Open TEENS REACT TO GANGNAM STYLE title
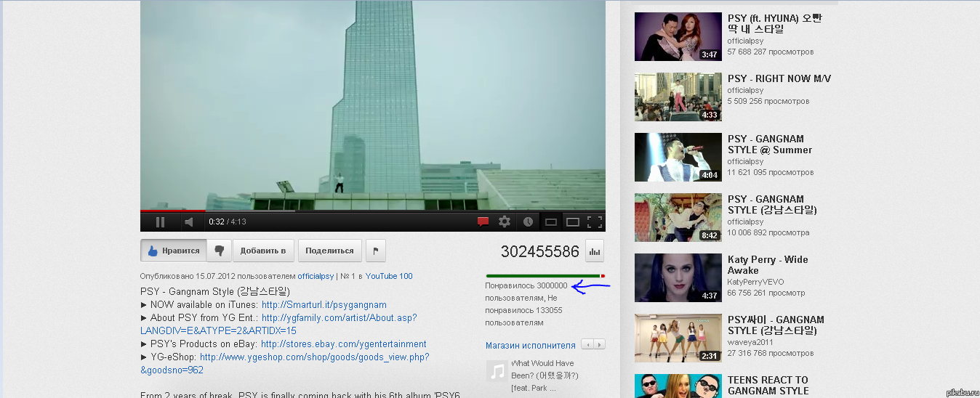This screenshot has width=980, height=398. 768,385
